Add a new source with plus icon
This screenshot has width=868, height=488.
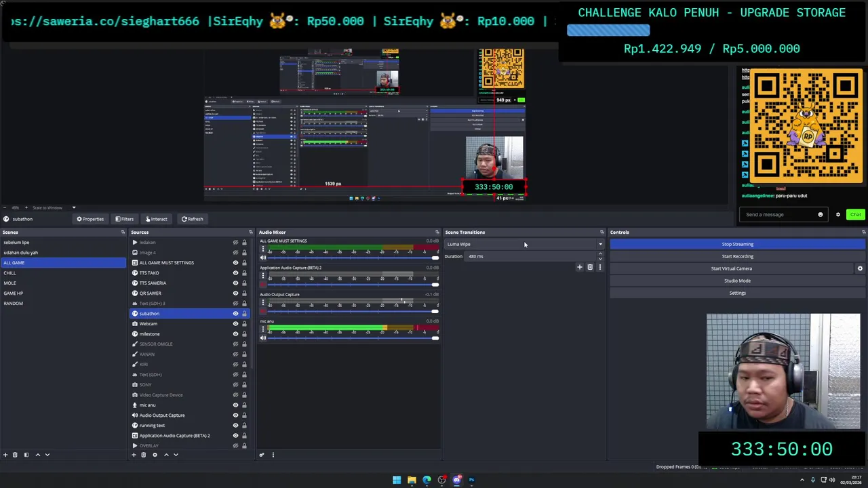tap(134, 455)
